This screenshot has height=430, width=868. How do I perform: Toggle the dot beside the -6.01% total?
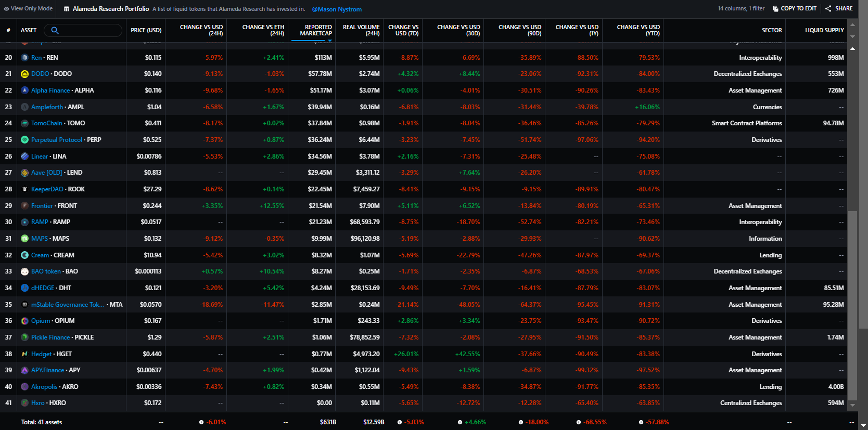(x=201, y=422)
